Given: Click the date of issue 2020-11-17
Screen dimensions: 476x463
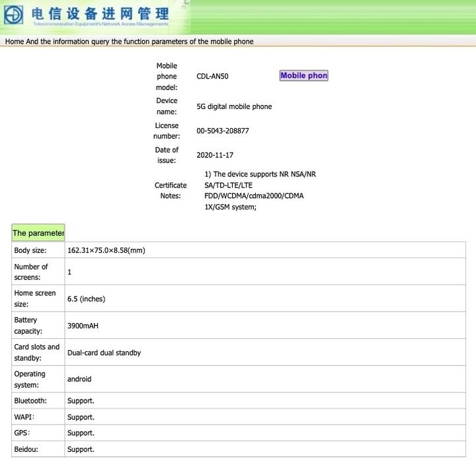Looking at the screenshot, I should click(x=215, y=155).
